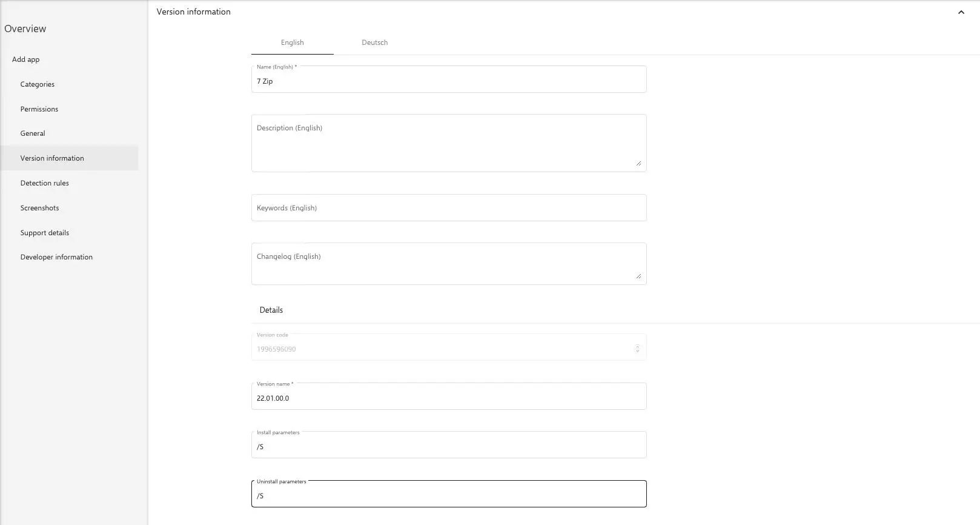Image resolution: width=980 pixels, height=525 pixels.
Task: Go to Developer information section
Action: 56,257
